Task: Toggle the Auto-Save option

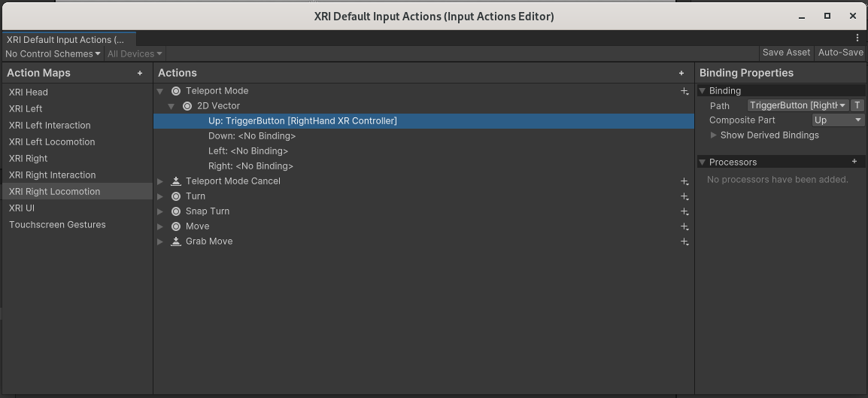Action: (840, 53)
